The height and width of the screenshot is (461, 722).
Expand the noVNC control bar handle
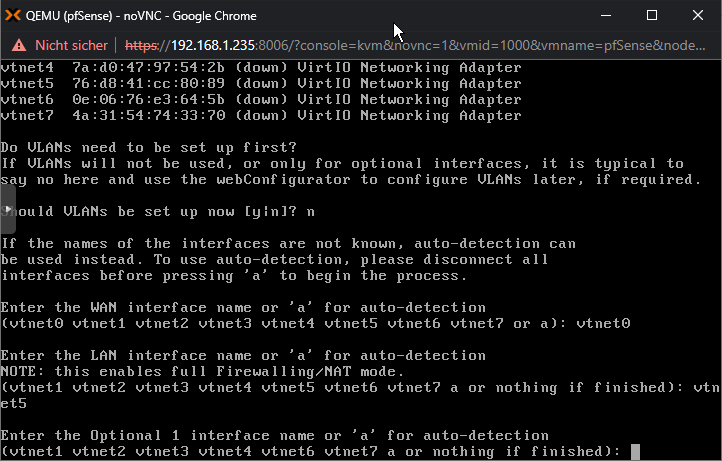point(8,211)
